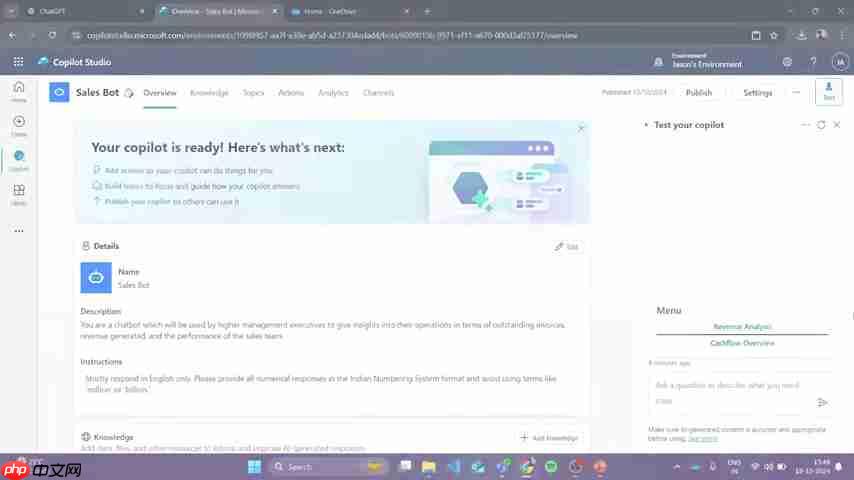The image size is (854, 480).
Task: Collapse the Test your copilot header arrow
Action: (646, 125)
